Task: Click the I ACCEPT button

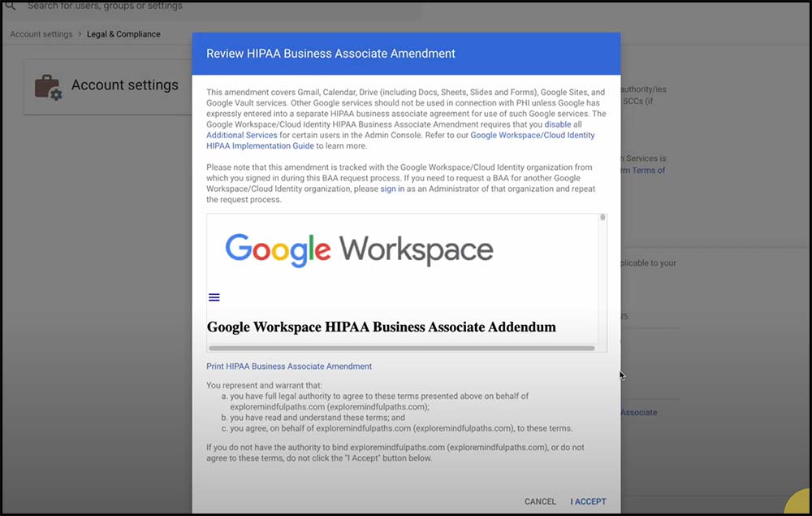Action: click(x=588, y=501)
